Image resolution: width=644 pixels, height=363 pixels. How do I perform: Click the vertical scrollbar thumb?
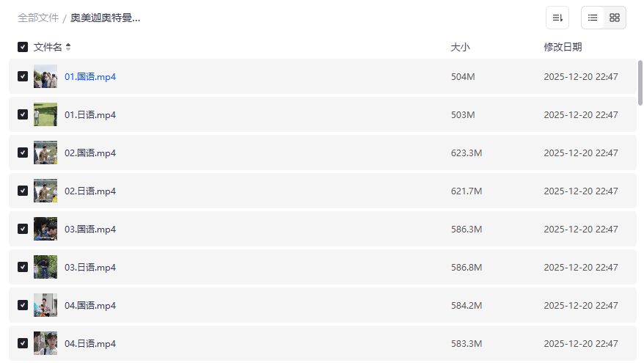[x=640, y=83]
